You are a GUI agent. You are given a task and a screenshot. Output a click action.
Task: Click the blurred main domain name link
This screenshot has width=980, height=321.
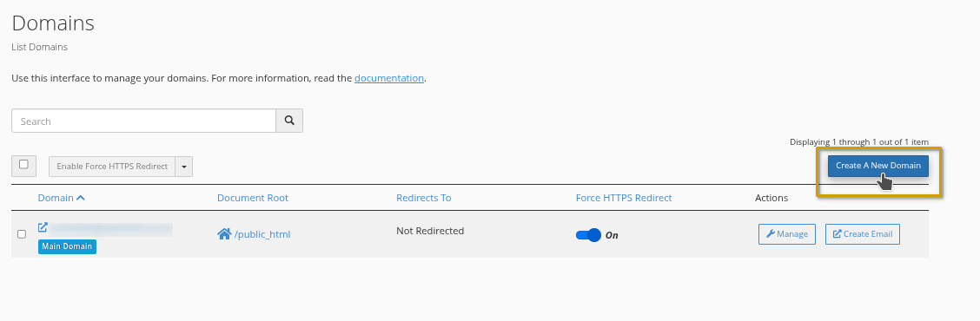coord(111,229)
